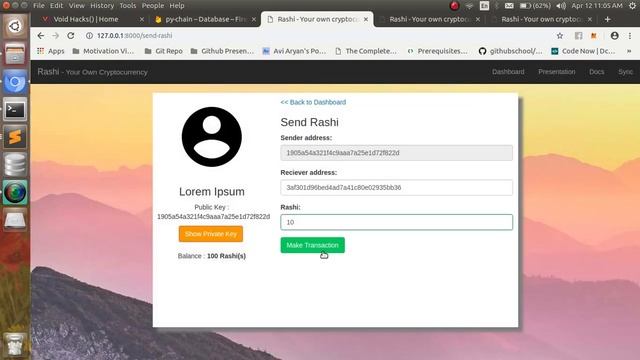Click the Rashi amount field

click(396, 222)
